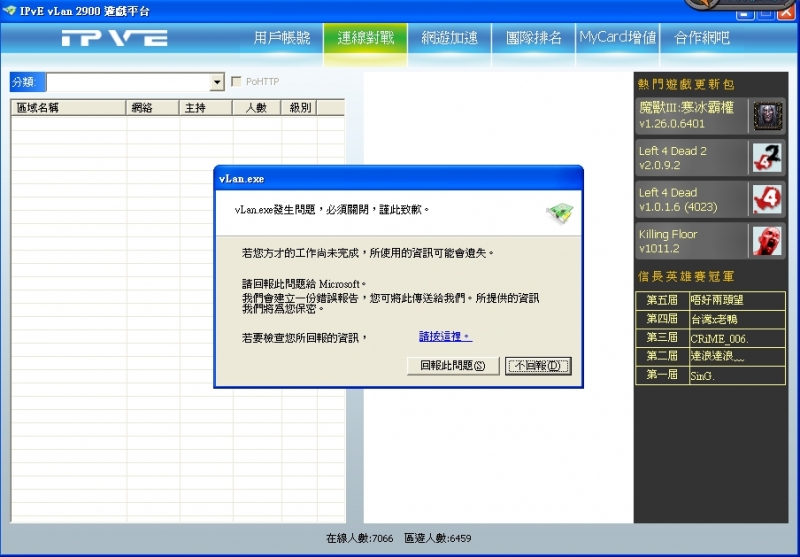Viewport: 800px width, 557px height.
Task: Click champion name 達浪達浪
Action: [x=717, y=357]
